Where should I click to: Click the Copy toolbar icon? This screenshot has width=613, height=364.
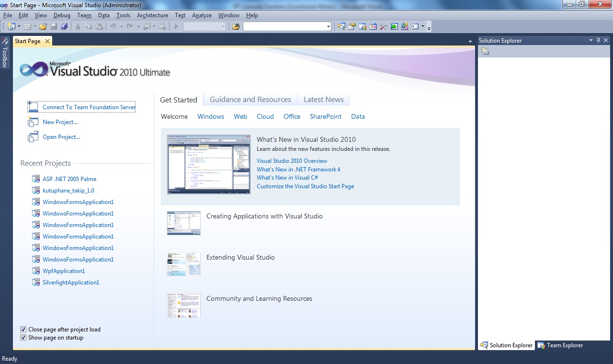click(89, 27)
